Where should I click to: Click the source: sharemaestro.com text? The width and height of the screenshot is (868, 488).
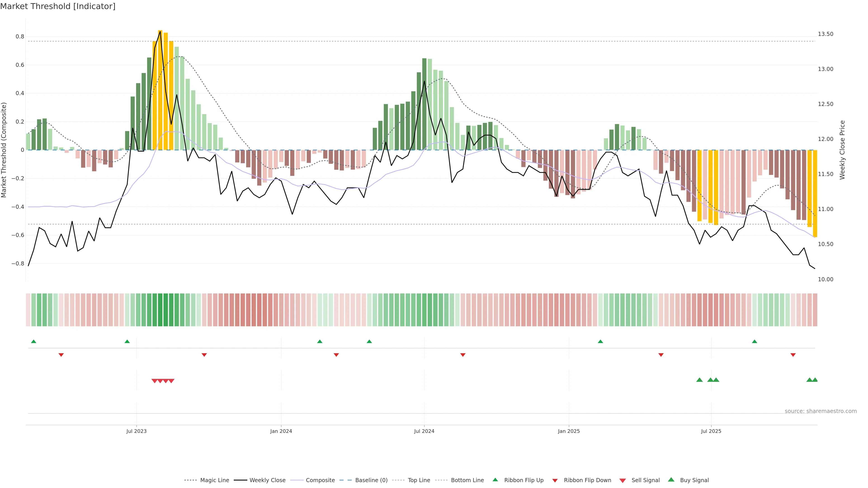click(821, 411)
